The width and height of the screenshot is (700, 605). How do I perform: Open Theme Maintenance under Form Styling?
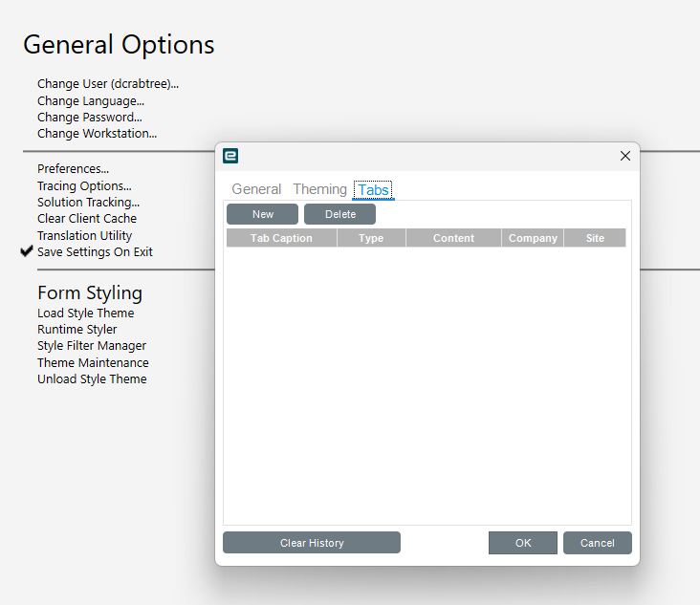point(93,362)
